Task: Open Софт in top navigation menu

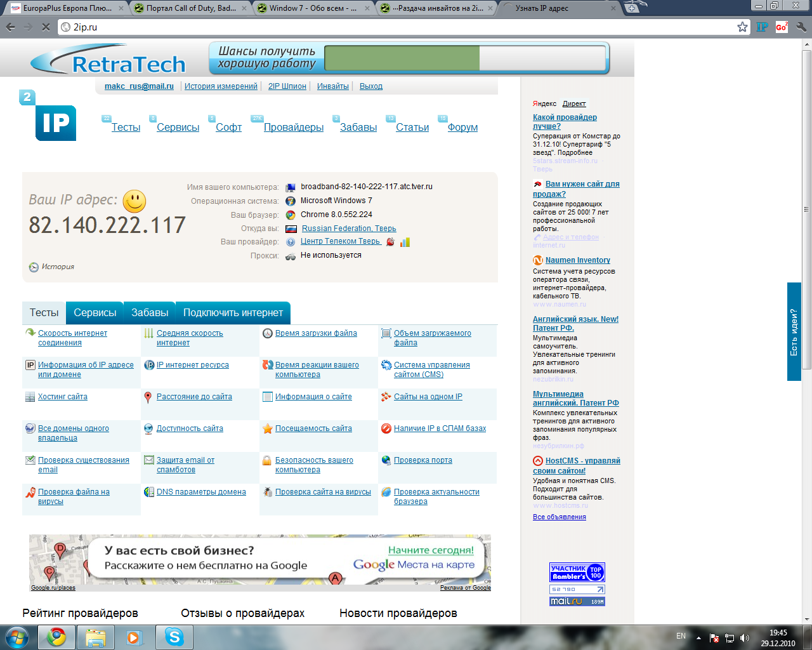Action: pyautogui.click(x=228, y=128)
